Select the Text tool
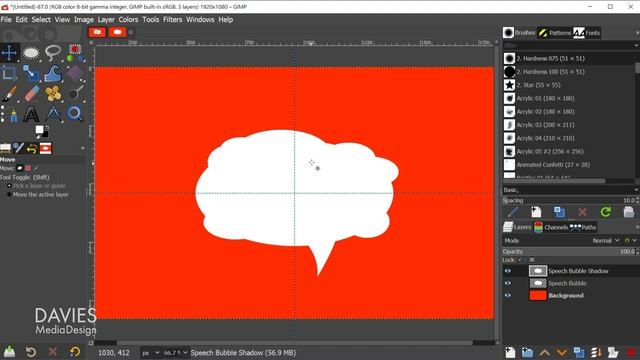 point(31,114)
